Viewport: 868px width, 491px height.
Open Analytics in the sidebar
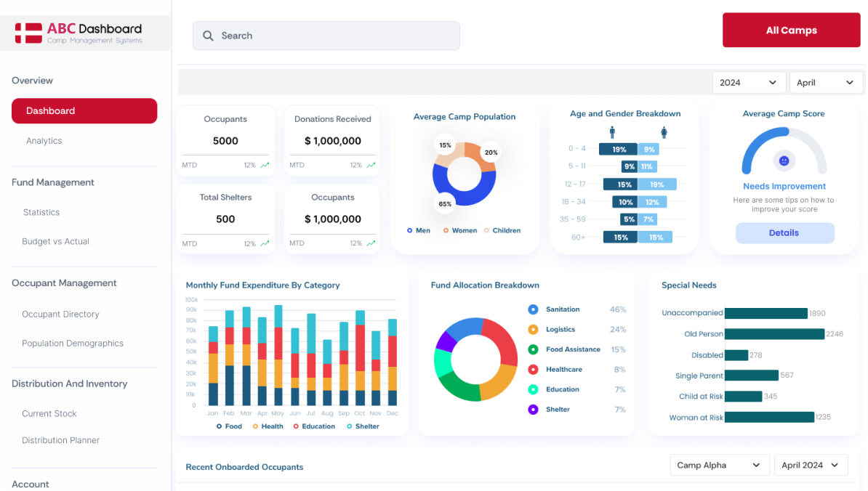[x=44, y=141]
